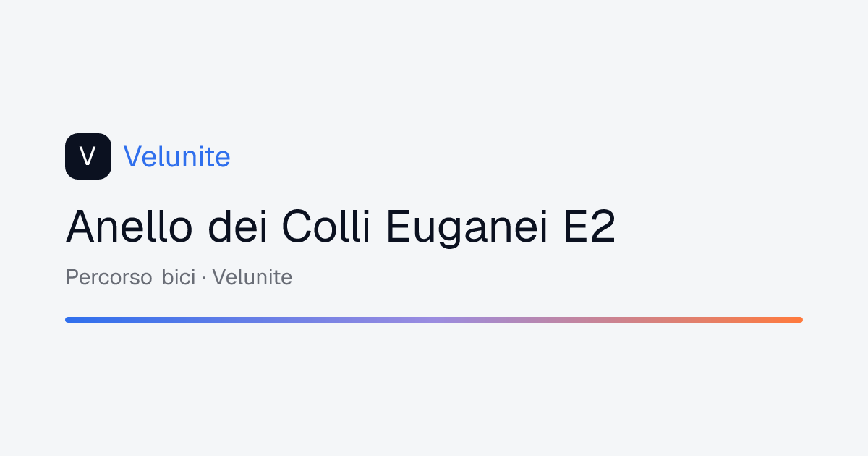Select the letter A starting Anello
This screenshot has height=456, width=868.
(79, 227)
